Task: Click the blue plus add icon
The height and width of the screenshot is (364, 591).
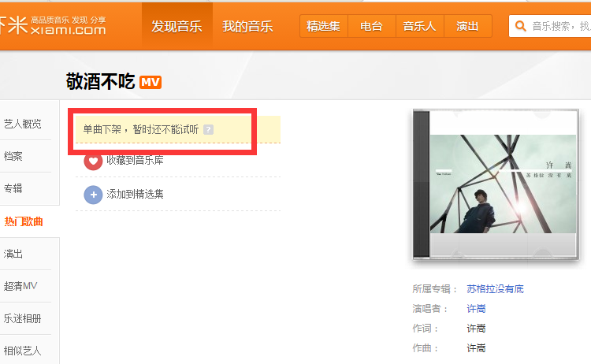Action: [93, 194]
